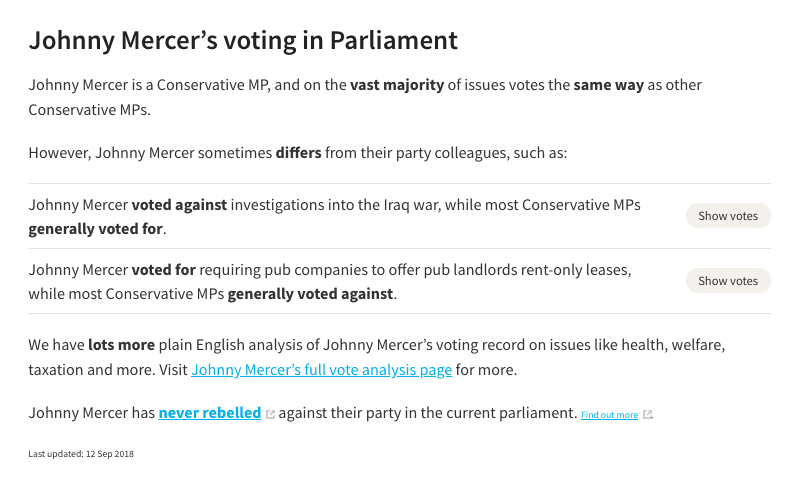Follow the never rebelled link
Viewport: 800px width, 479px height.
pyautogui.click(x=210, y=413)
